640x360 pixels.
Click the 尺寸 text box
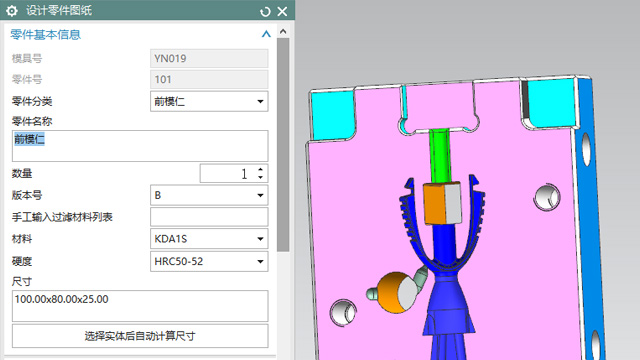click(140, 306)
